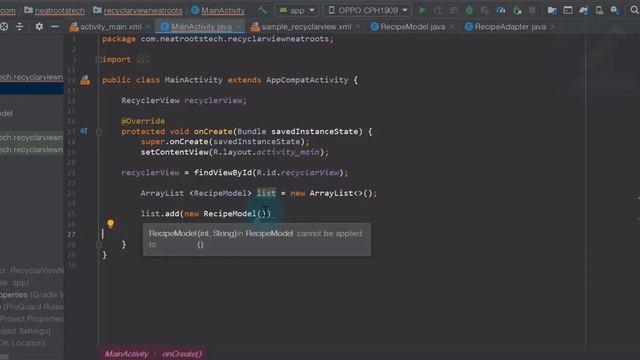Click Project Properties in the Project tree

(32, 319)
